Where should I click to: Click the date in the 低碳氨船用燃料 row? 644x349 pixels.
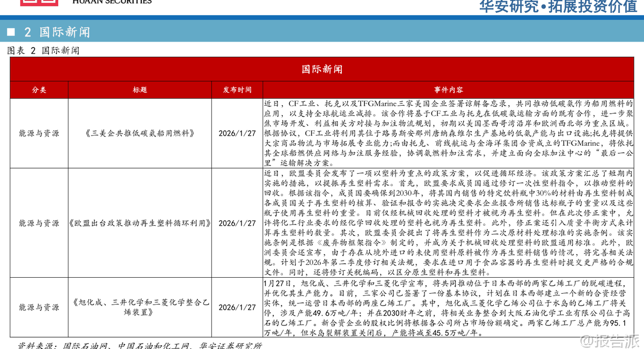click(237, 133)
